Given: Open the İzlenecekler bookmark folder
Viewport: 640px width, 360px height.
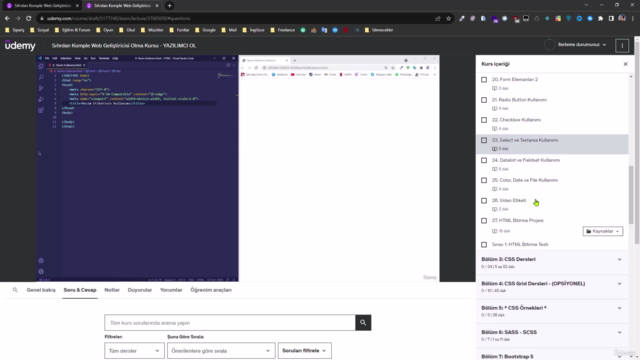Looking at the screenshot, I should (x=379, y=30).
